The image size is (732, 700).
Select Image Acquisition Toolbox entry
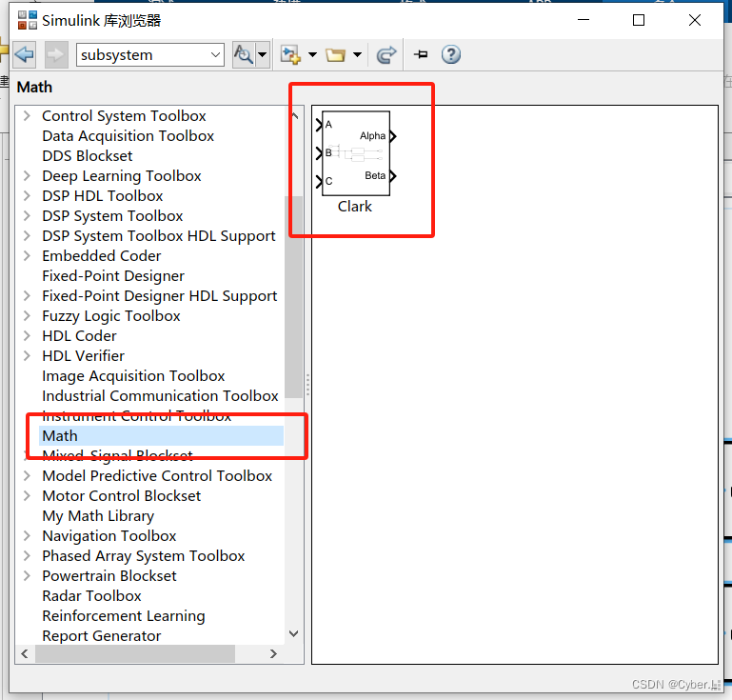[x=133, y=376]
